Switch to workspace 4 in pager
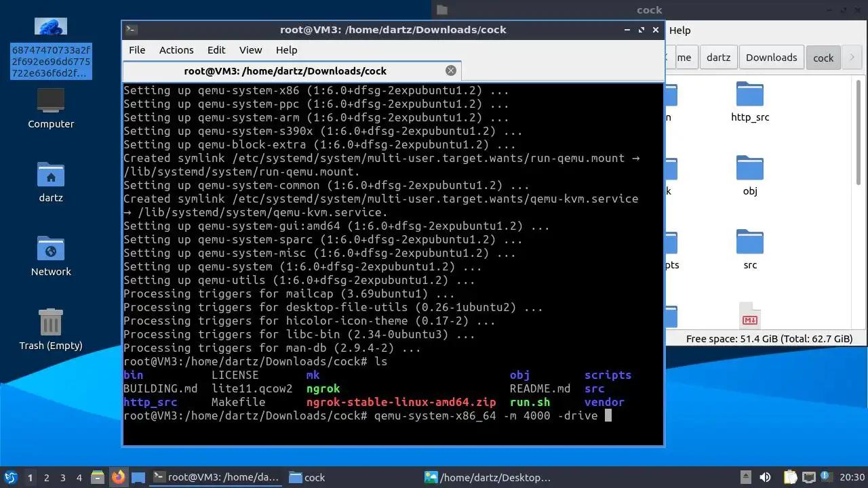The height and width of the screenshot is (488, 868). point(79,478)
